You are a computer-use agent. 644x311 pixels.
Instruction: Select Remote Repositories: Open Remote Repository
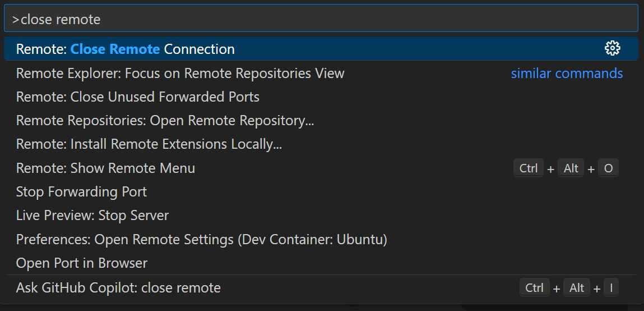[x=165, y=121]
